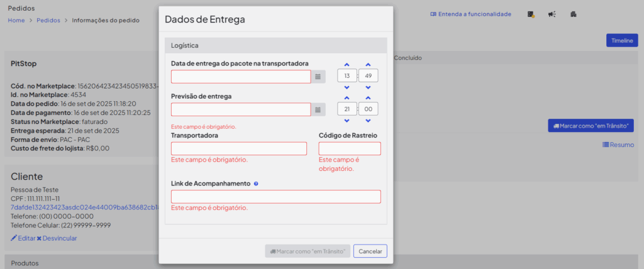
Task: Increase hour for carrier delivery time
Action: (347, 64)
